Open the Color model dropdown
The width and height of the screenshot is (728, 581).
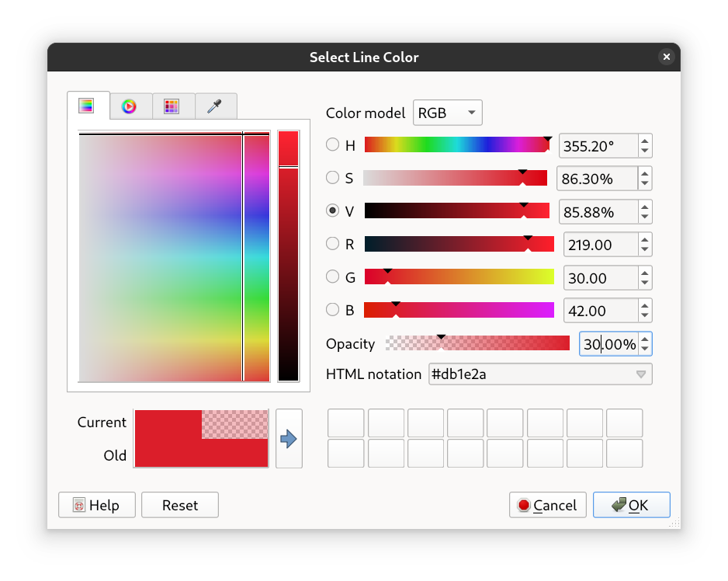point(448,113)
